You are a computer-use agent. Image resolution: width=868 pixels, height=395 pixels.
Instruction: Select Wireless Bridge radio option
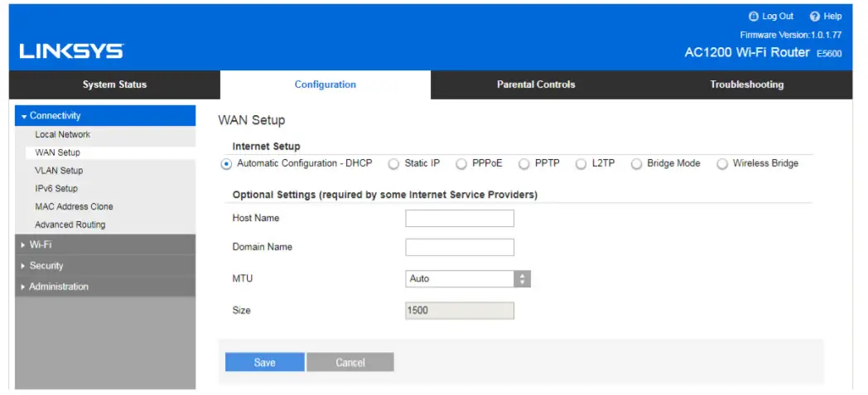722,164
